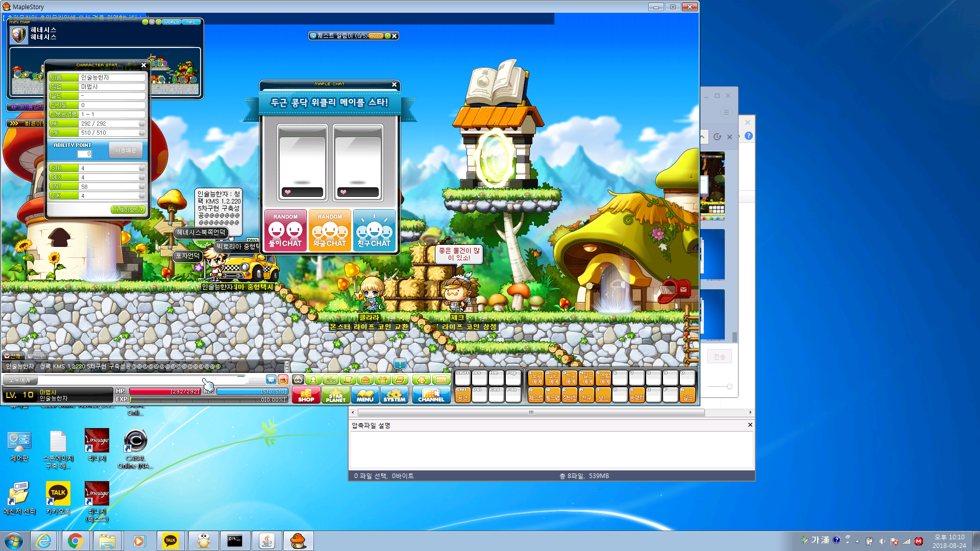Select the 친구 chat tab
This screenshot has height=551, width=980.
click(36, 356)
